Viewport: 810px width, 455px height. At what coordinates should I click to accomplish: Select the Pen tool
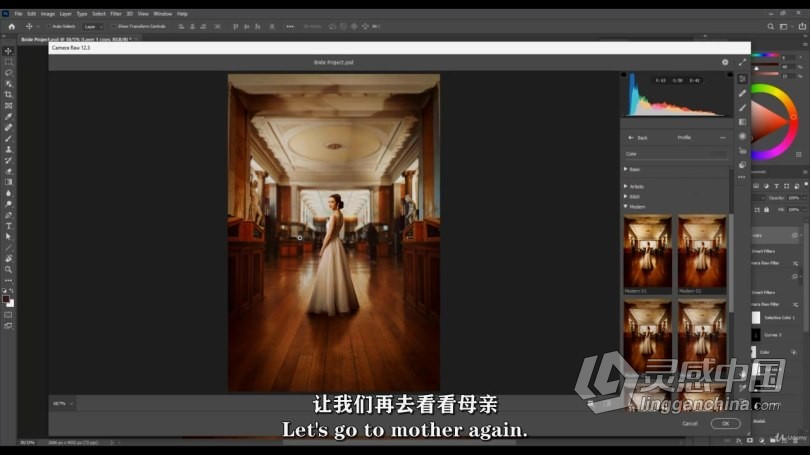click(x=8, y=215)
